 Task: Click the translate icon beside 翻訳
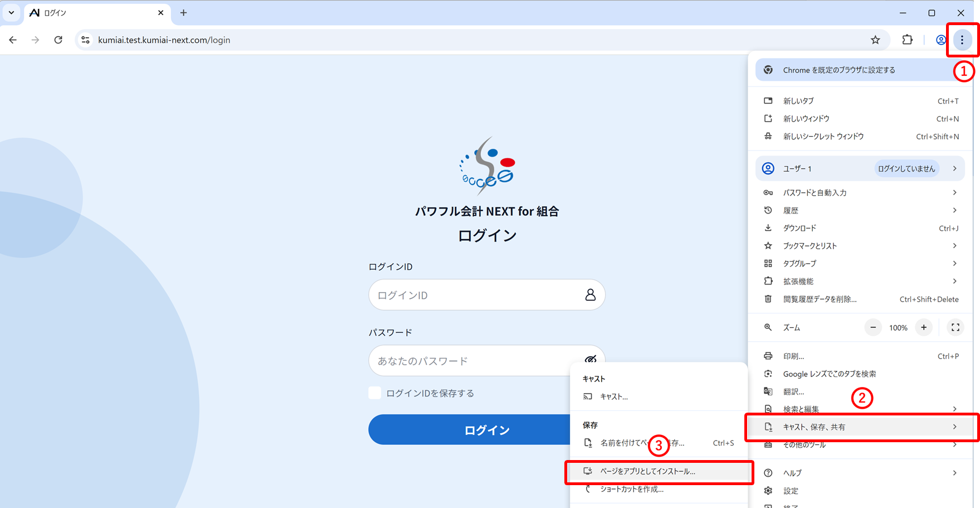coord(768,392)
